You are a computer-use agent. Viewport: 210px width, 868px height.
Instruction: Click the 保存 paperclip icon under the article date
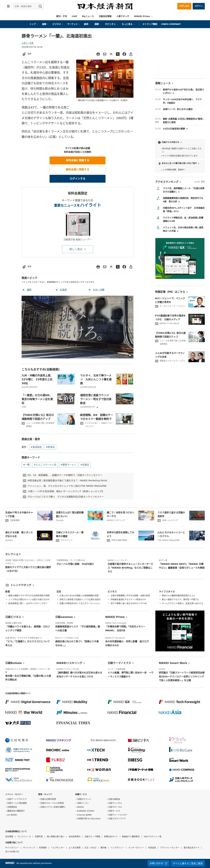[x=24, y=54]
